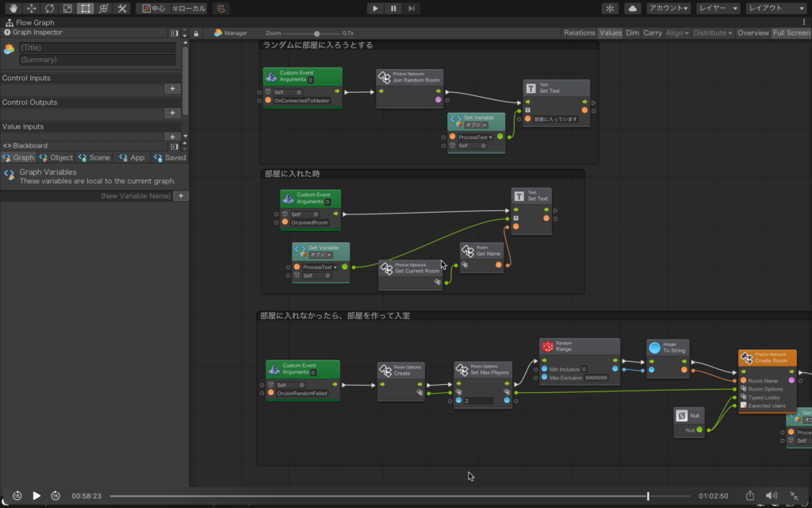
Task: Select the Rotate tool in the toolbar
Action: tap(49, 8)
